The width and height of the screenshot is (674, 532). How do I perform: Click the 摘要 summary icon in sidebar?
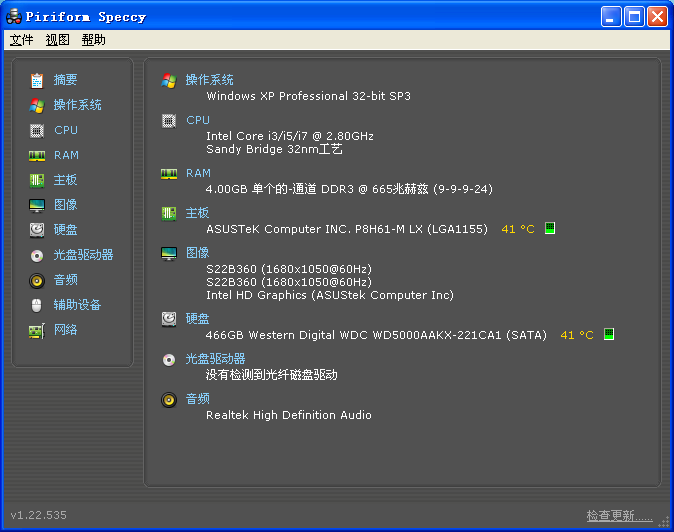point(37,80)
